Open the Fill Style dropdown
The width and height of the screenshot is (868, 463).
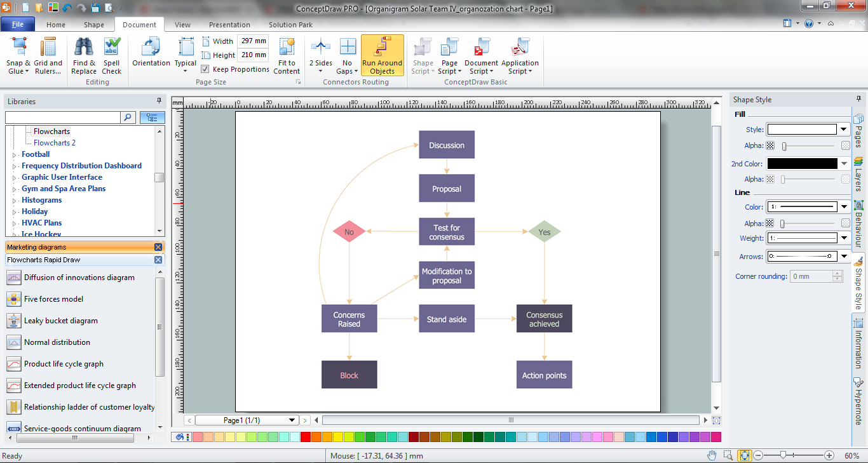[x=844, y=130]
